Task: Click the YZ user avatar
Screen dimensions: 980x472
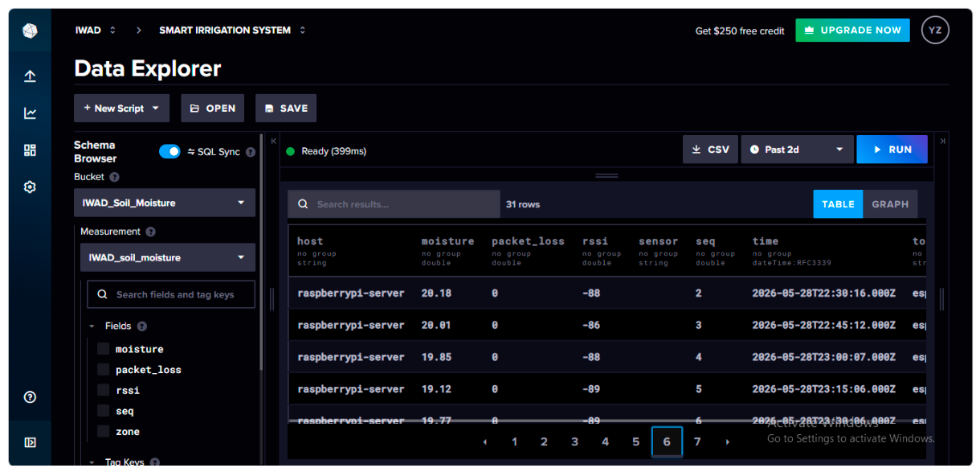Action: click(x=935, y=31)
